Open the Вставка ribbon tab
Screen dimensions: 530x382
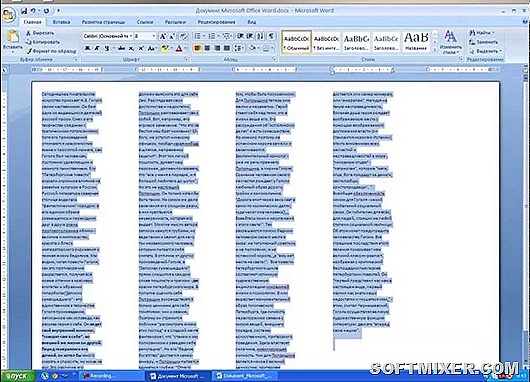click(x=62, y=22)
